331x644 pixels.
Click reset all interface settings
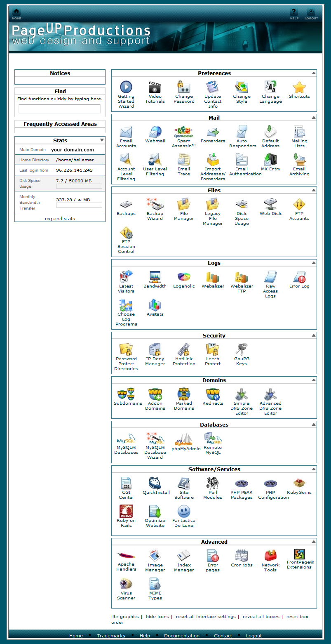coord(206,616)
